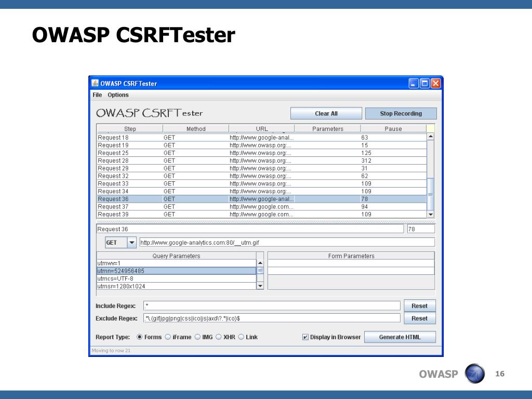Select the highlighted Request 36 row

262,199
